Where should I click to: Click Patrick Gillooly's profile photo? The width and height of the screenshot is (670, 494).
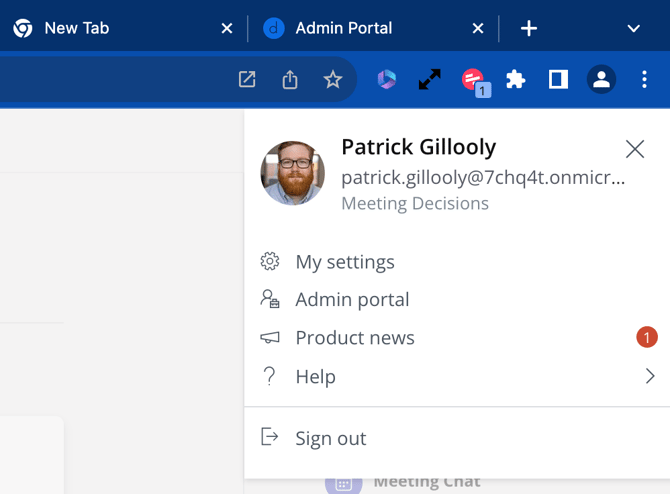click(293, 173)
